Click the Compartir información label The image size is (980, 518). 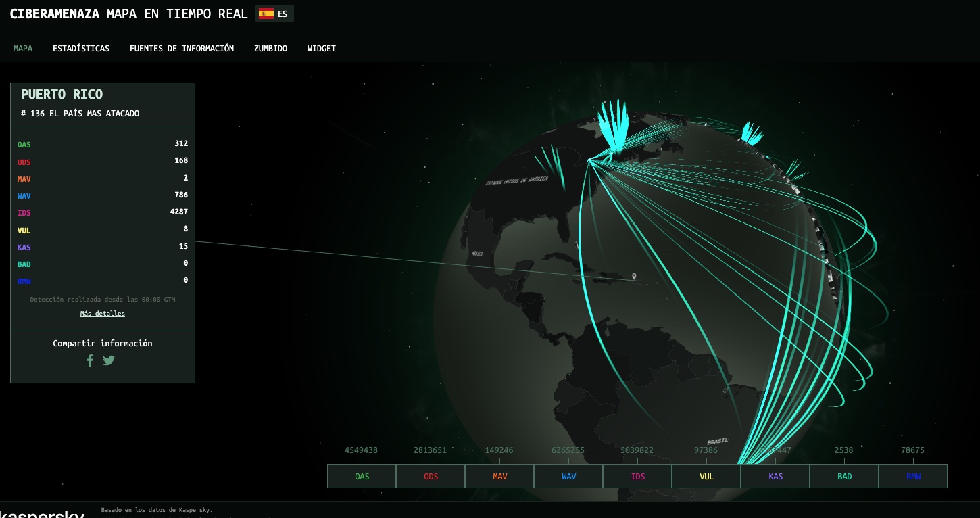[x=103, y=344]
